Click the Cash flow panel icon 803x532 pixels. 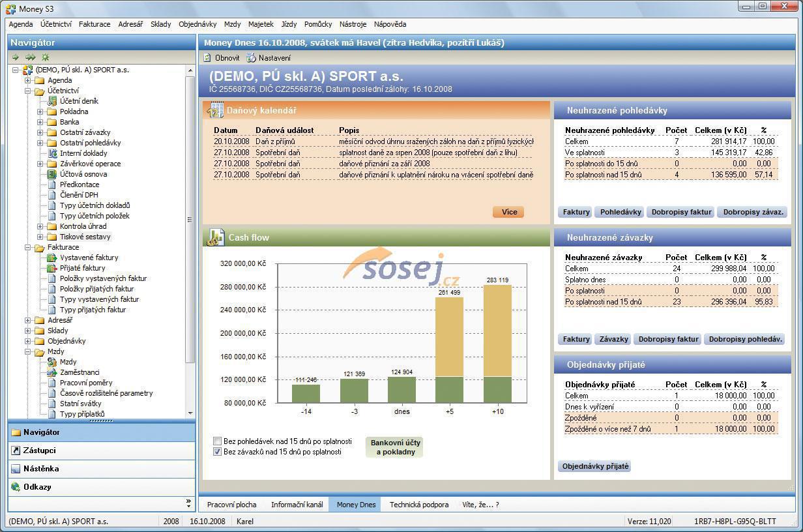[x=215, y=237]
